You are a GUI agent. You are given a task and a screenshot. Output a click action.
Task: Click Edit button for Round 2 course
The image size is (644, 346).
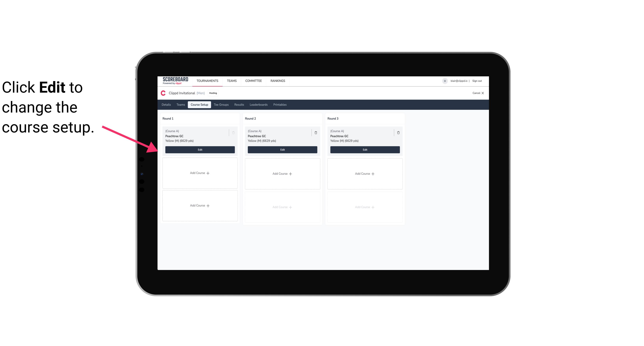282,150
